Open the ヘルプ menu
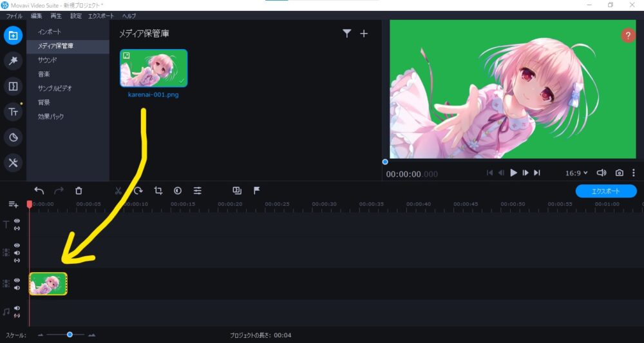The image size is (644, 343). click(129, 16)
